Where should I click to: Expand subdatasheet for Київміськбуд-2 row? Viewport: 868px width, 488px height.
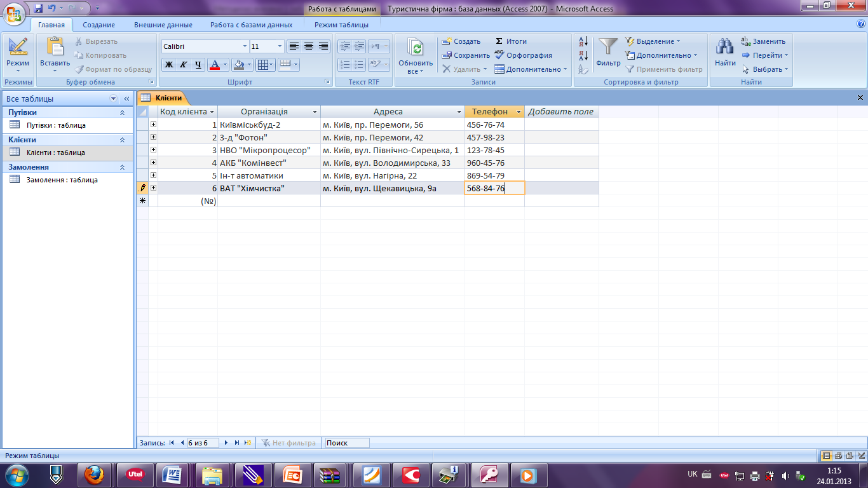tap(153, 125)
